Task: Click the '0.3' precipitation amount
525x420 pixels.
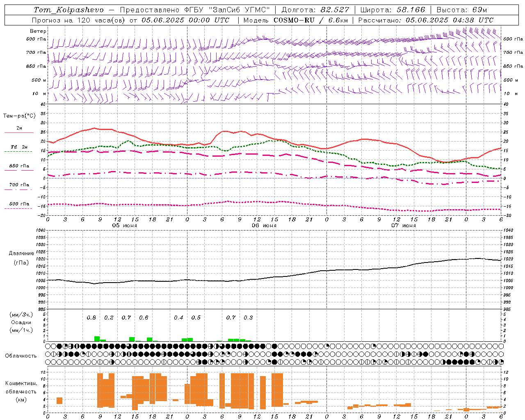Action: tap(248, 317)
